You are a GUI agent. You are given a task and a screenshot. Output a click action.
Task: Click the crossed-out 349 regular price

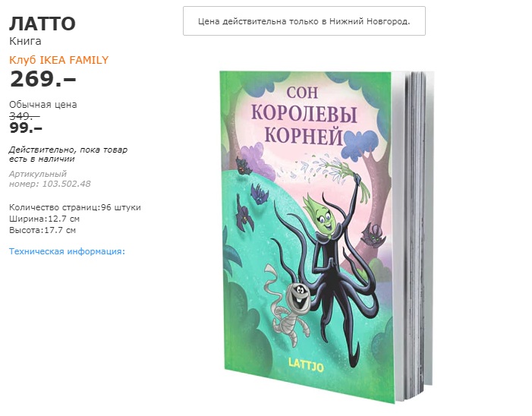tap(24, 116)
